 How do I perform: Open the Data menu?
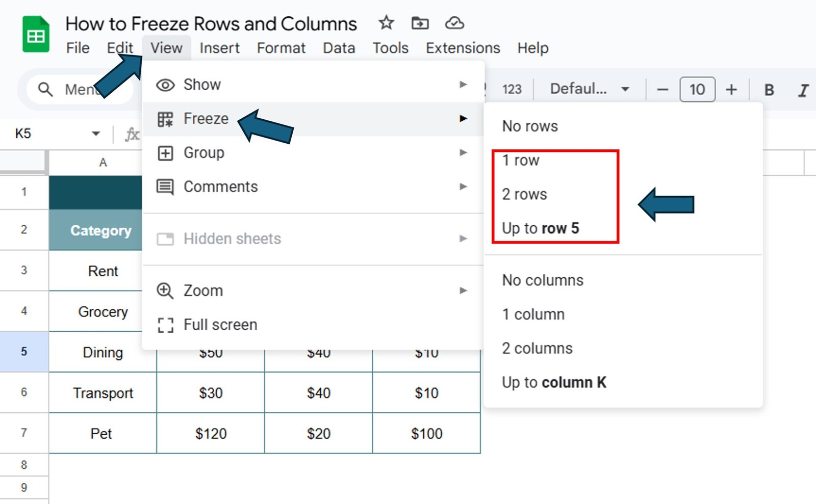(339, 48)
